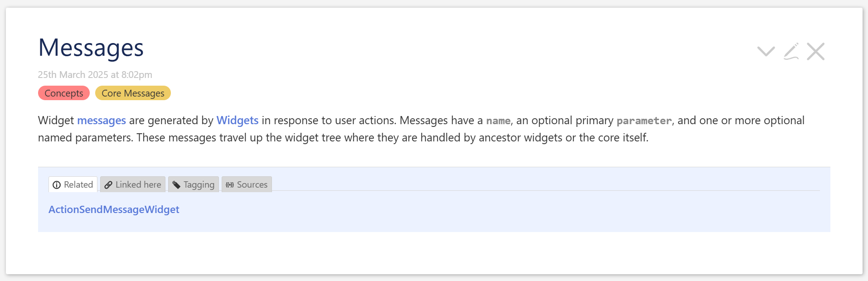This screenshot has height=281, width=868.
Task: Edit this tiddler with the pencil icon
Action: pos(791,51)
